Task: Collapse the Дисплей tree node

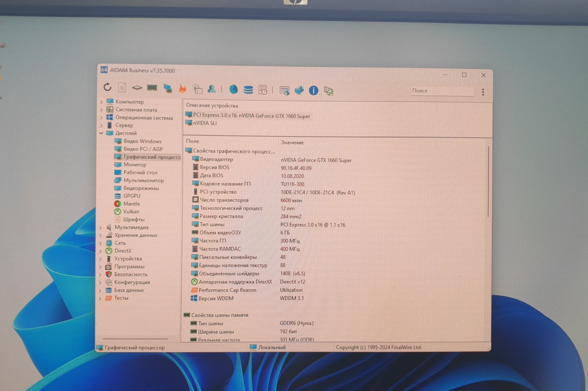Action: coord(101,133)
